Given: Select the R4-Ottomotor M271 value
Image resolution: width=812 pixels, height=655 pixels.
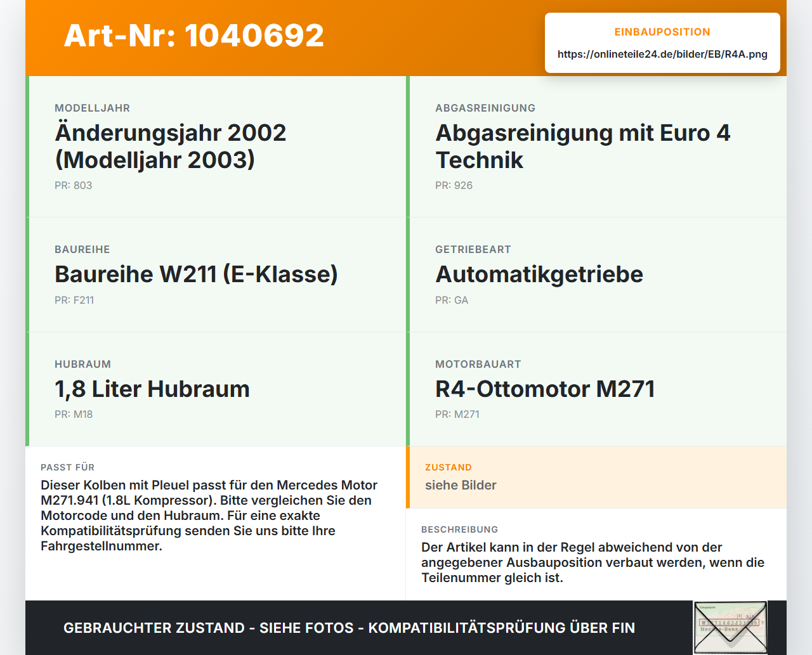Looking at the screenshot, I should (545, 389).
